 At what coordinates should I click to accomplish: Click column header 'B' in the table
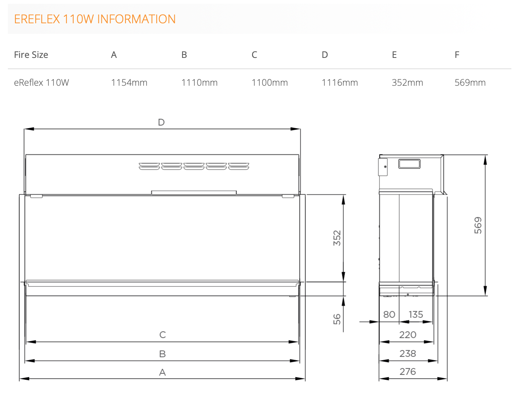[184, 55]
